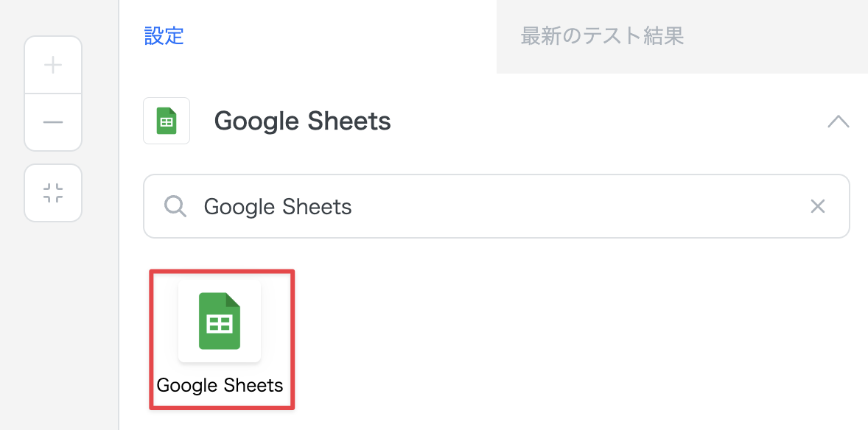Open the 設定 tab
Viewport: 868px width, 430px height.
click(x=164, y=36)
